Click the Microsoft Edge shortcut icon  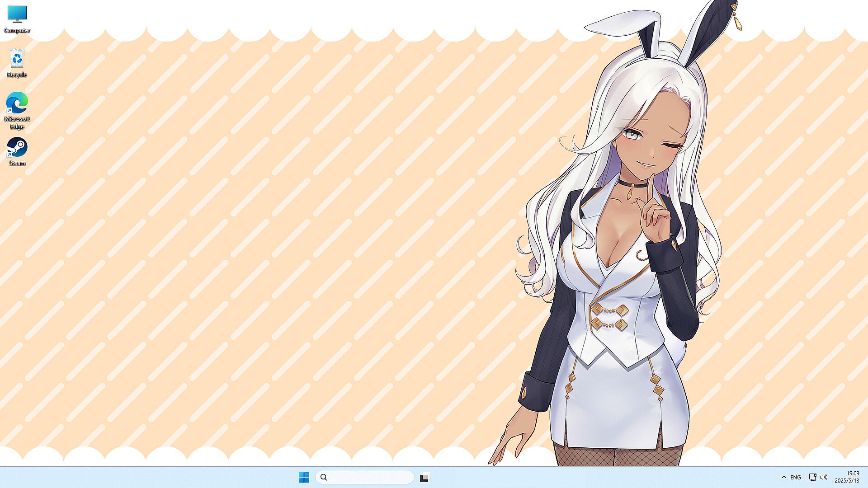pyautogui.click(x=17, y=103)
